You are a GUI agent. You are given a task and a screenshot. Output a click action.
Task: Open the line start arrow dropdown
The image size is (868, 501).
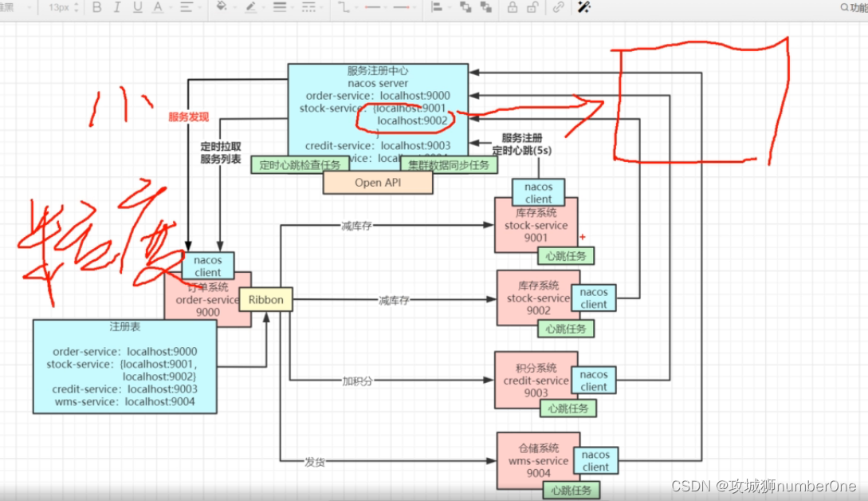click(376, 7)
